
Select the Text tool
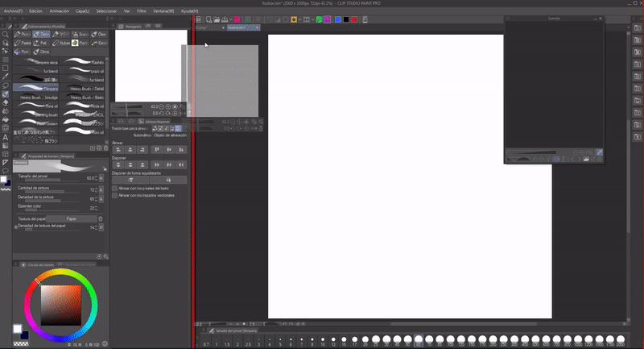pos(6,137)
